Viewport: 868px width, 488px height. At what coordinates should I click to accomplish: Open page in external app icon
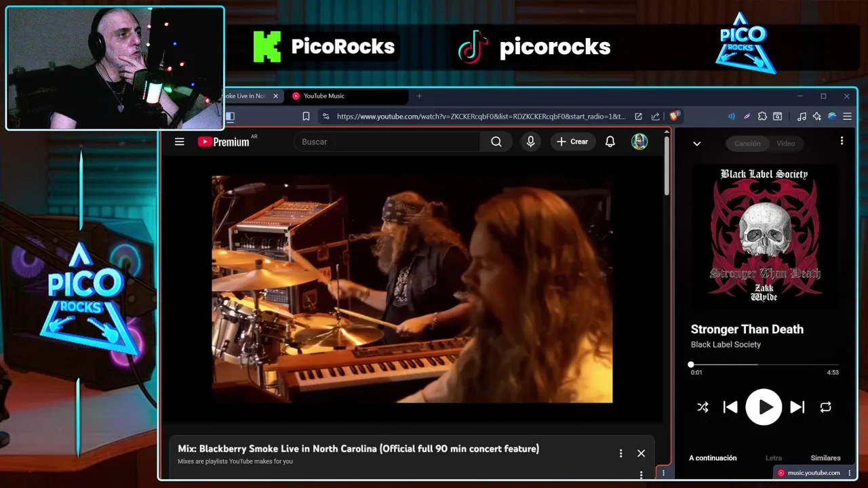tap(638, 117)
